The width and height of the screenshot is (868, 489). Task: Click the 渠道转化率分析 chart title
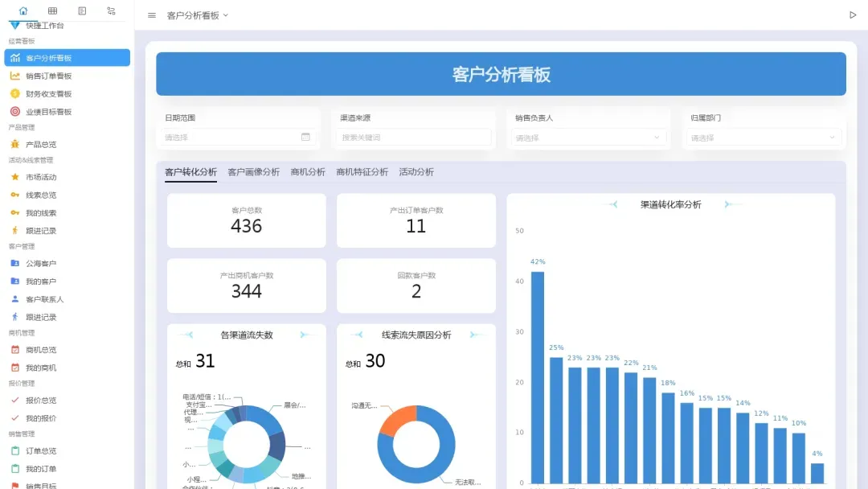[x=671, y=205]
